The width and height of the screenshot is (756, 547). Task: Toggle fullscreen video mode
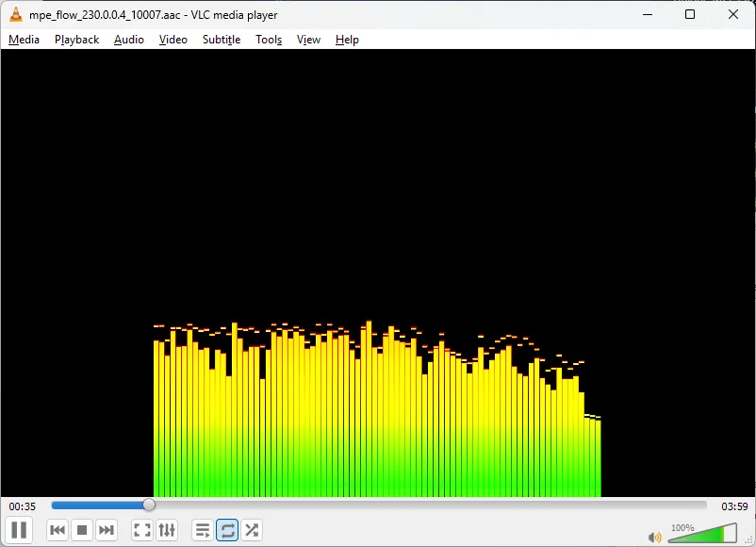[x=142, y=531]
